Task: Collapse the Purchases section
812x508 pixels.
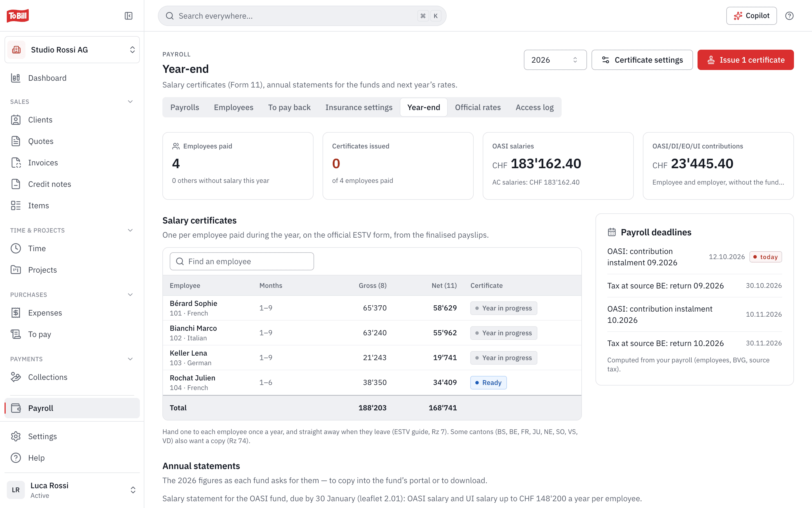Action: (130, 295)
